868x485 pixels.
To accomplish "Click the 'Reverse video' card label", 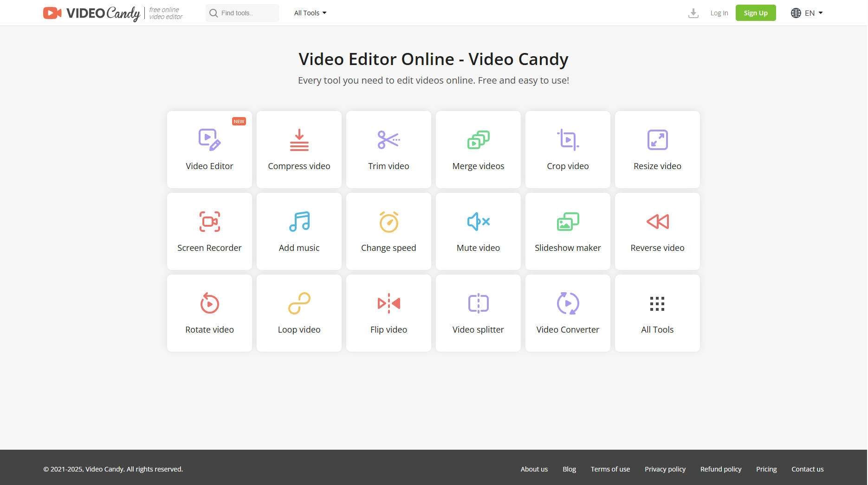I will point(657,248).
